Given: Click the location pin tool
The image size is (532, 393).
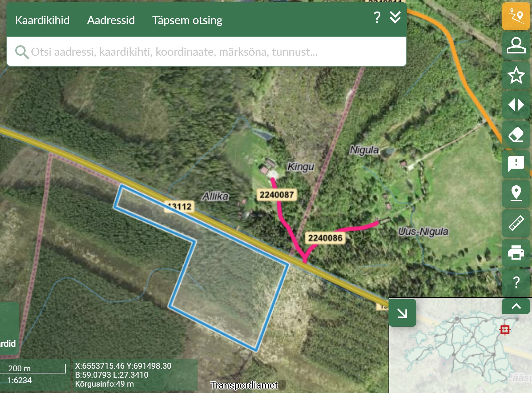Looking at the screenshot, I should click(516, 193).
